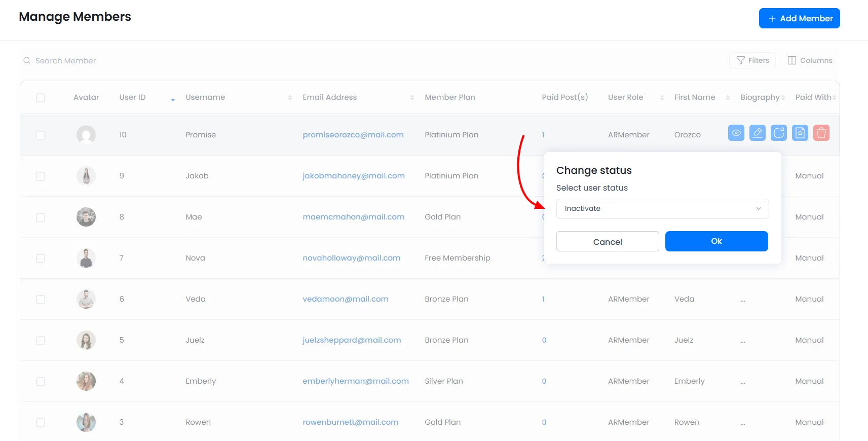Sort by the User ID column arrow
Viewport: 868px width, 441px height.
(x=173, y=99)
